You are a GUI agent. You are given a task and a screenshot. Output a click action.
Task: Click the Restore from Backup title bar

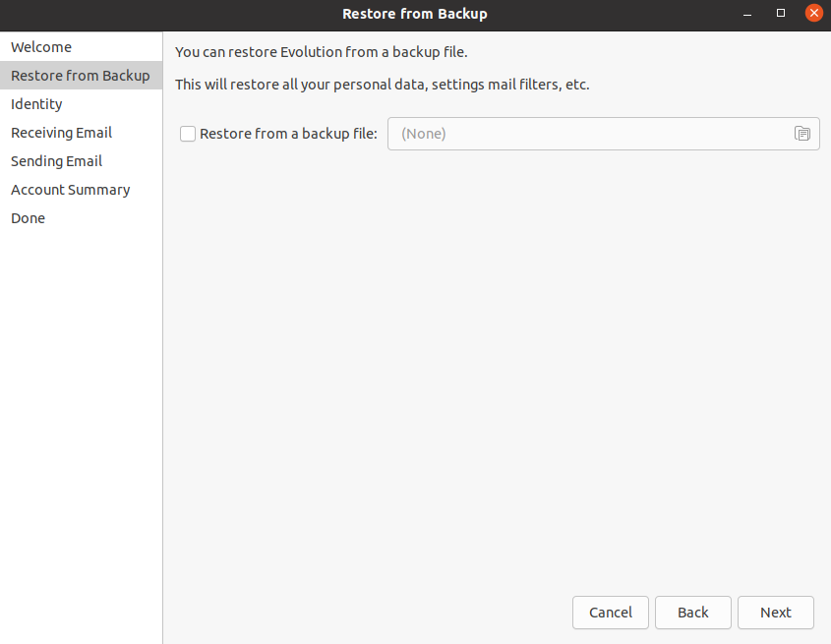tap(415, 14)
